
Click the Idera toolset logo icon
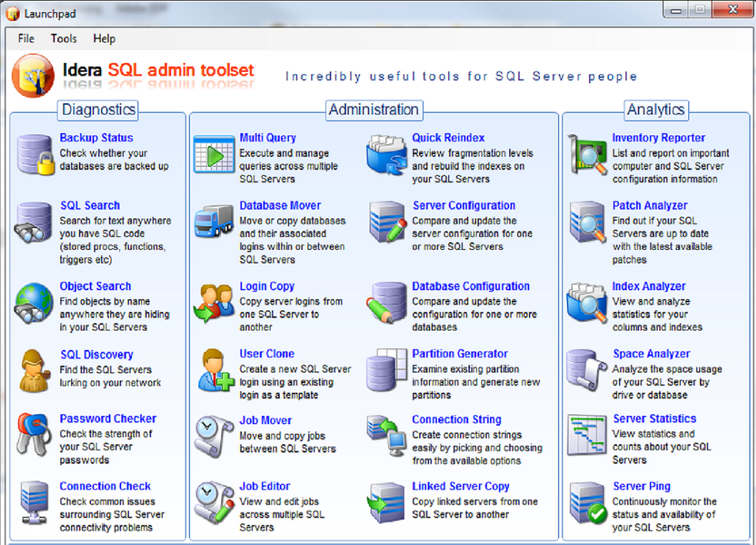[x=33, y=75]
